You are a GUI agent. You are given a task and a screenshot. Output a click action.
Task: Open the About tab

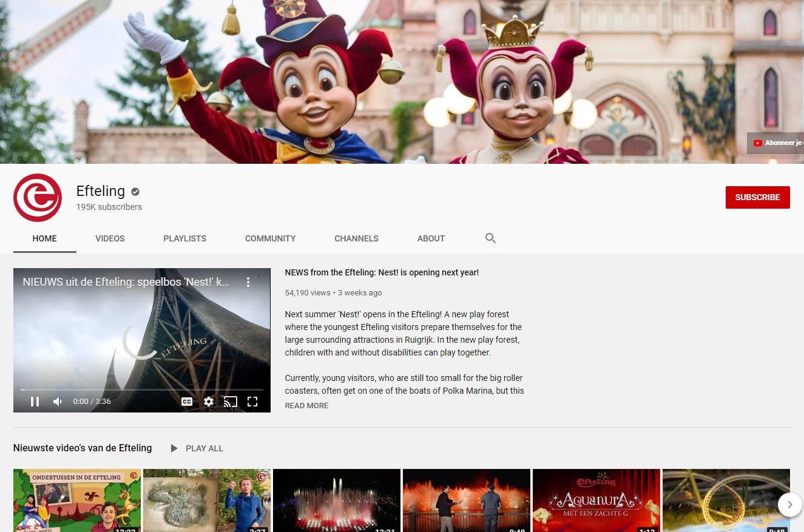[x=431, y=238]
